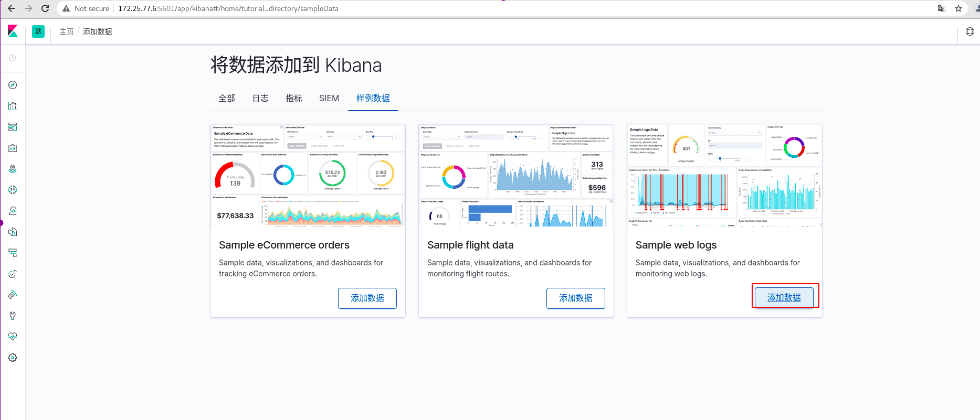
Task: Add Sample flight data
Action: click(x=576, y=298)
